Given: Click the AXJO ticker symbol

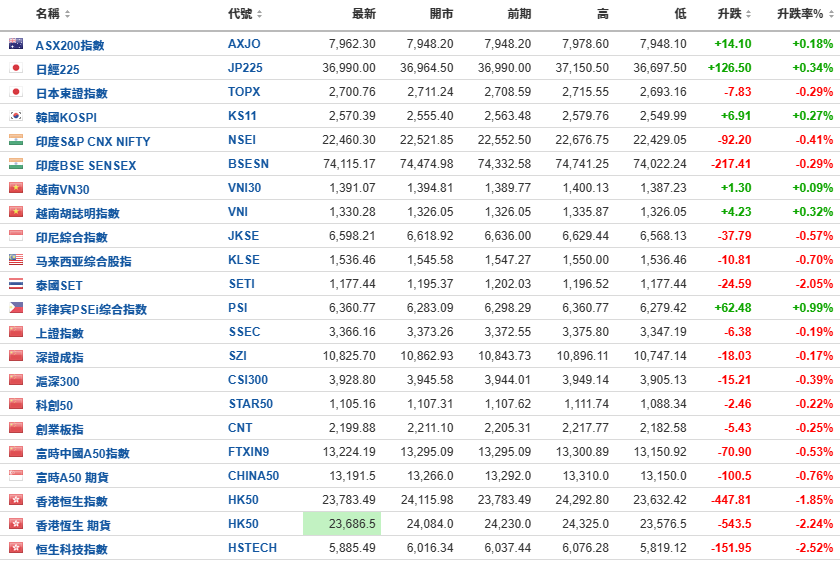Looking at the screenshot, I should (x=244, y=44).
